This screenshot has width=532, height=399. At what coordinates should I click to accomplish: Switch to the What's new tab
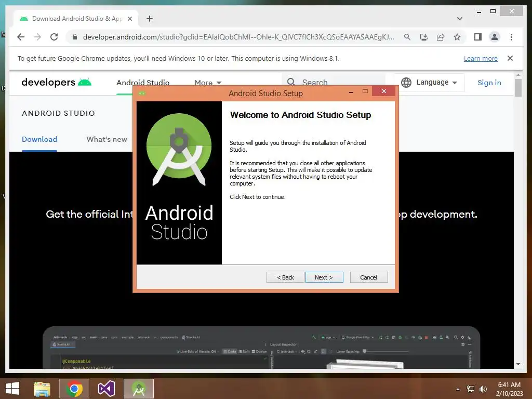(x=107, y=139)
